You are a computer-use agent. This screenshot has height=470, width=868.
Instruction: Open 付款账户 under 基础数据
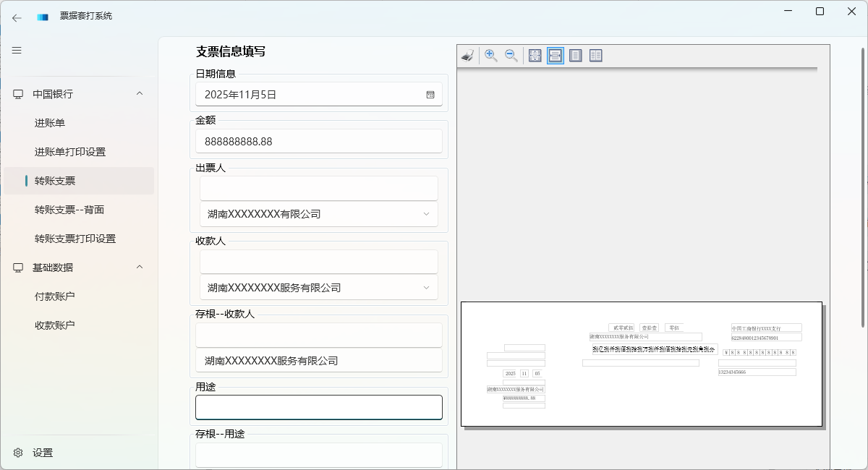coord(79,296)
